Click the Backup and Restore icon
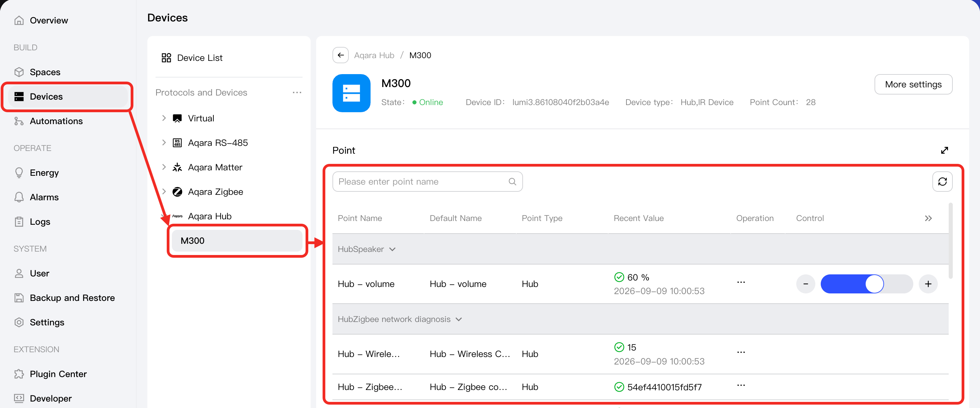This screenshot has height=408, width=980. (x=19, y=298)
